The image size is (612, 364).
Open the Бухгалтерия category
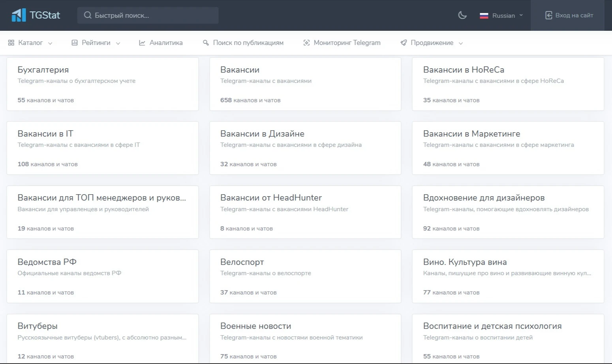click(103, 84)
